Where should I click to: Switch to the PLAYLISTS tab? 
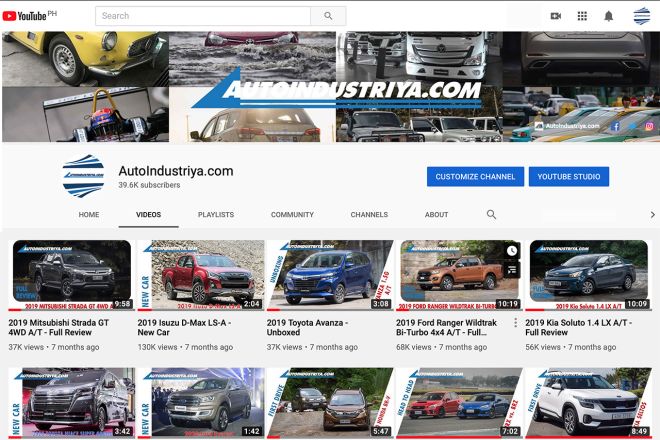[x=216, y=214]
